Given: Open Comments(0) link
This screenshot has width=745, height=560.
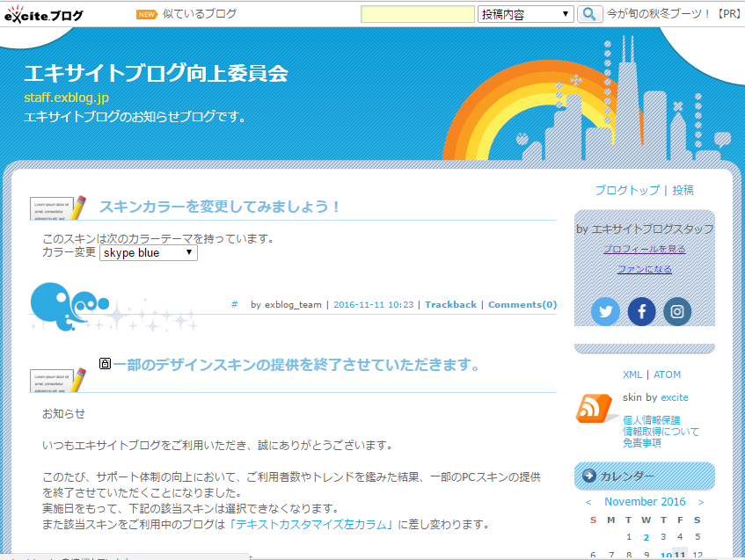Looking at the screenshot, I should tap(522, 304).
